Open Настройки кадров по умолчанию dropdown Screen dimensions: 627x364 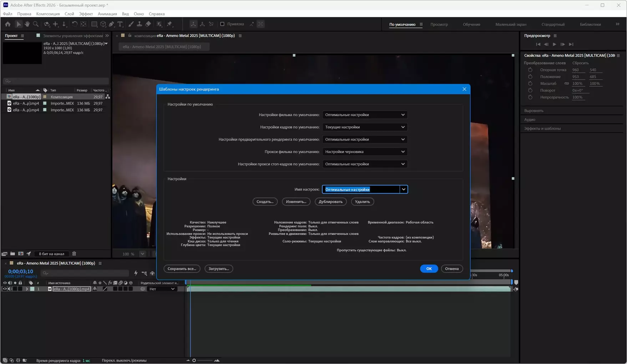[364, 127]
